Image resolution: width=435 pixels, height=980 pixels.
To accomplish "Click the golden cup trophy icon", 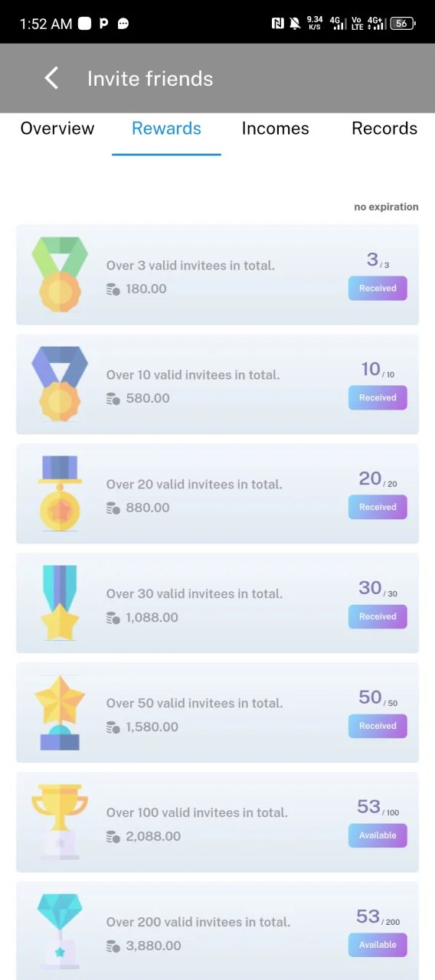I will 60,822.
